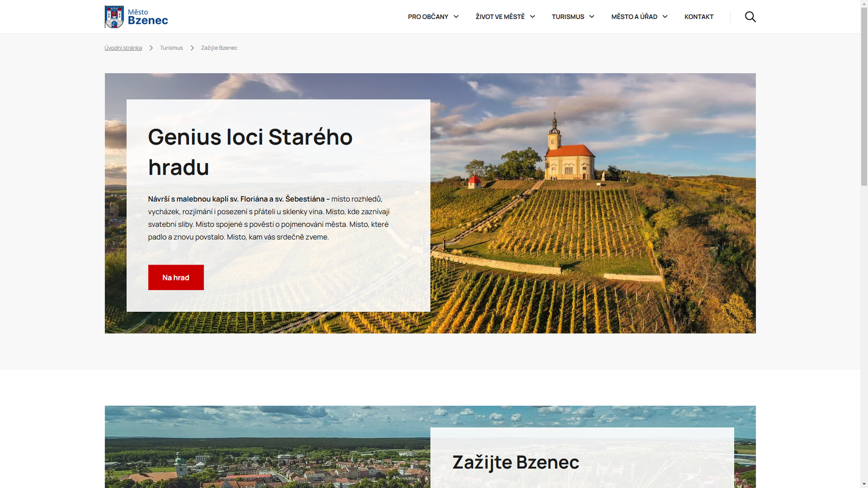Expand the Život ve městě chevron

pyautogui.click(x=533, y=17)
